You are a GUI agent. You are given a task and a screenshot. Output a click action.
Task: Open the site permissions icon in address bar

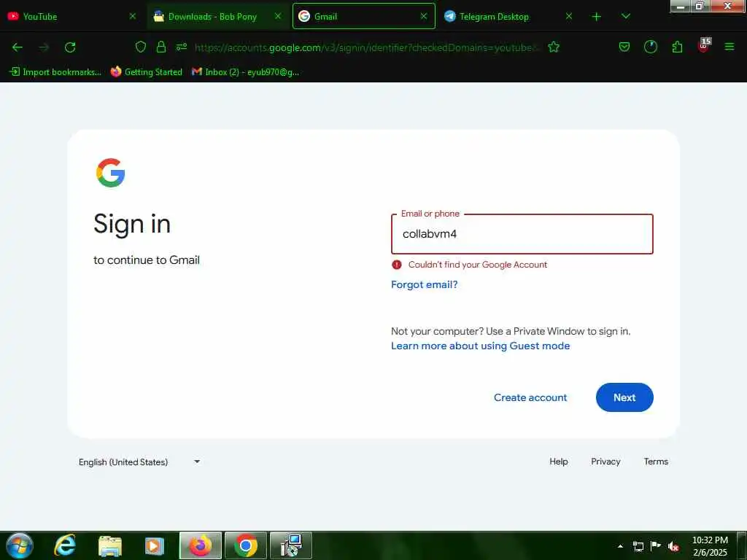pos(182,47)
